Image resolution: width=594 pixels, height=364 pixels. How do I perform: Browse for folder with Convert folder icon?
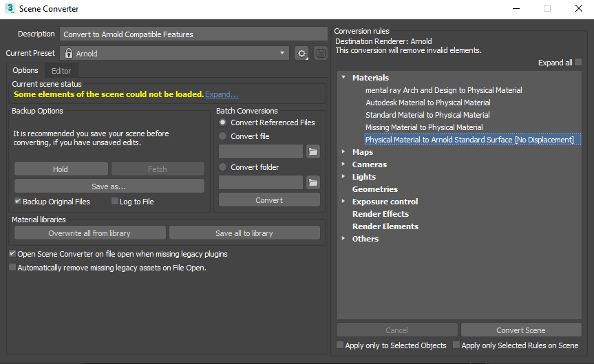[313, 182]
